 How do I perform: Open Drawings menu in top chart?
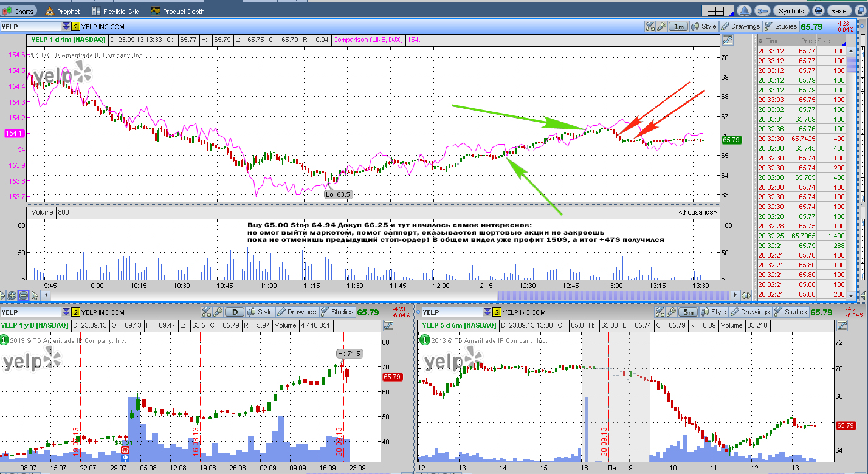point(740,27)
